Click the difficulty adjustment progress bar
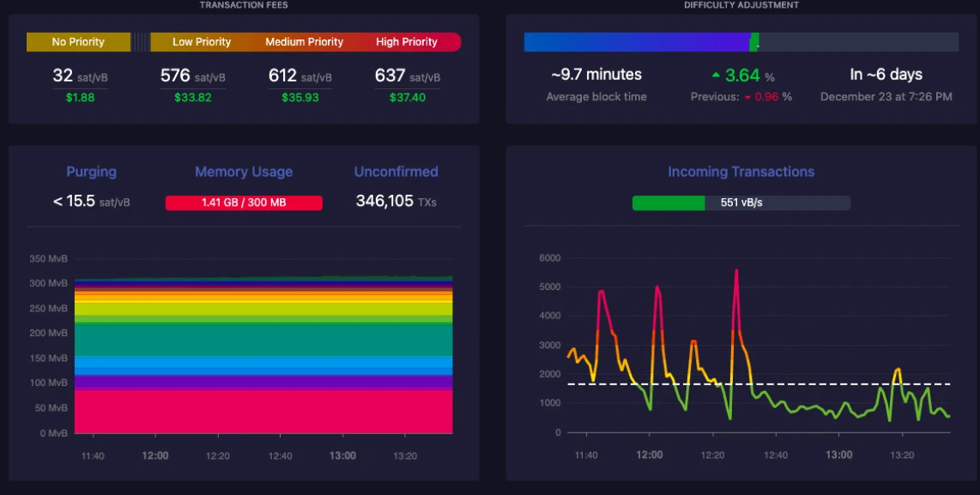 pyautogui.click(x=741, y=42)
